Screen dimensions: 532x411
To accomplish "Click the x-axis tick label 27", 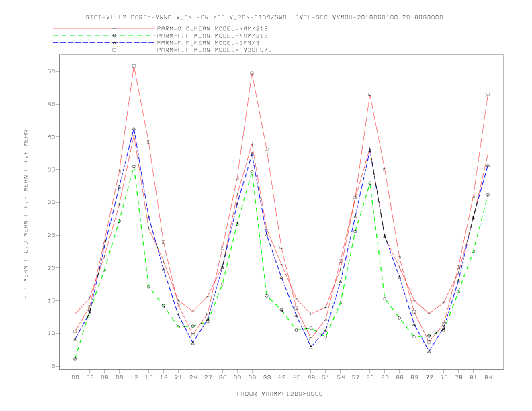I will 208,377.
